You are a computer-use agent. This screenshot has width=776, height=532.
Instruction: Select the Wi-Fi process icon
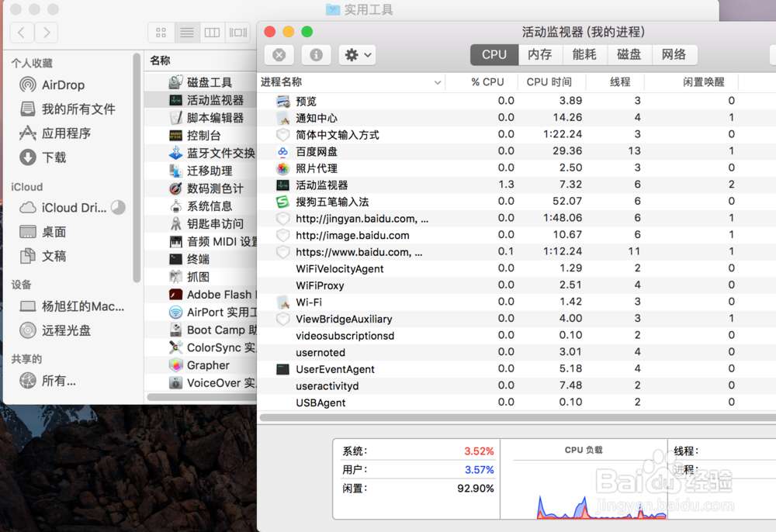pyautogui.click(x=283, y=302)
